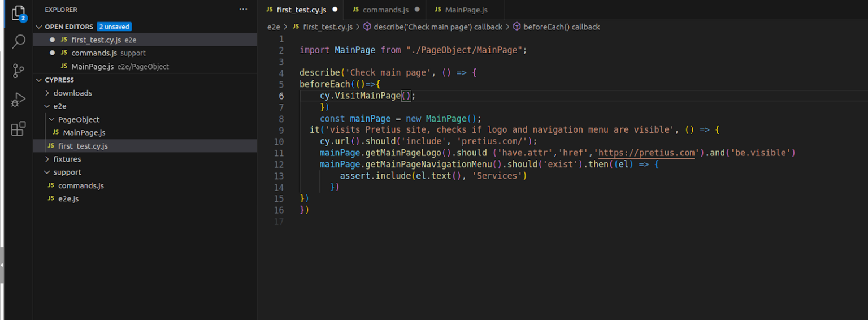Open the Source Control view

[x=19, y=71]
